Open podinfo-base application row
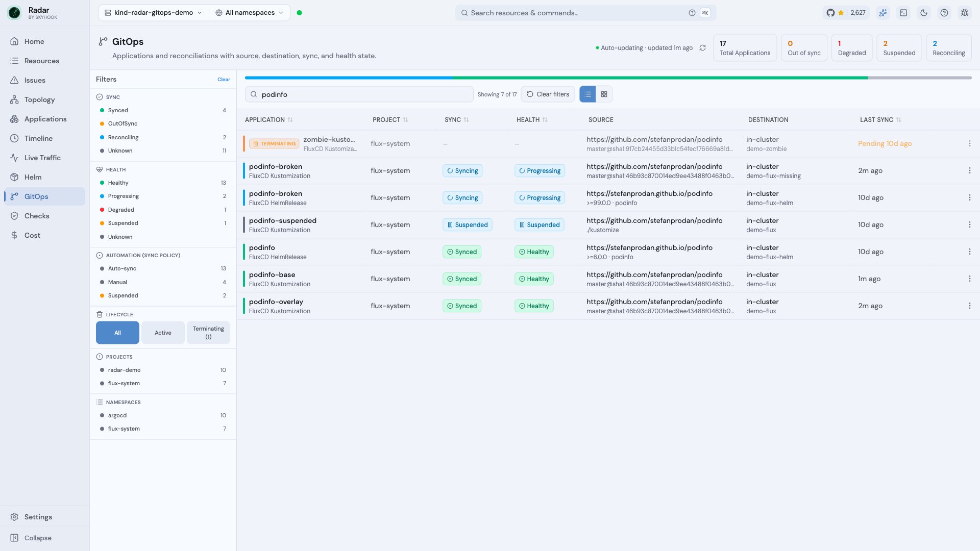This screenshot has width=980, height=551. (608, 279)
